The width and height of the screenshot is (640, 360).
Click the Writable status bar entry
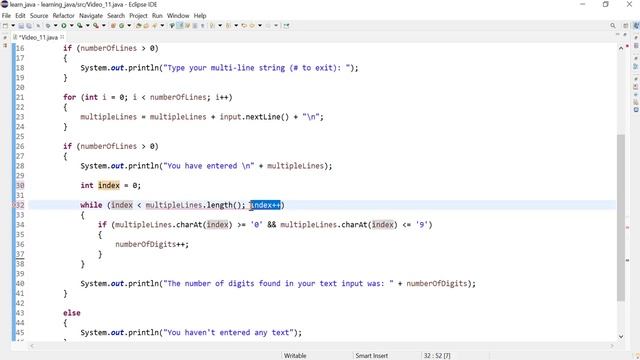tap(295, 356)
